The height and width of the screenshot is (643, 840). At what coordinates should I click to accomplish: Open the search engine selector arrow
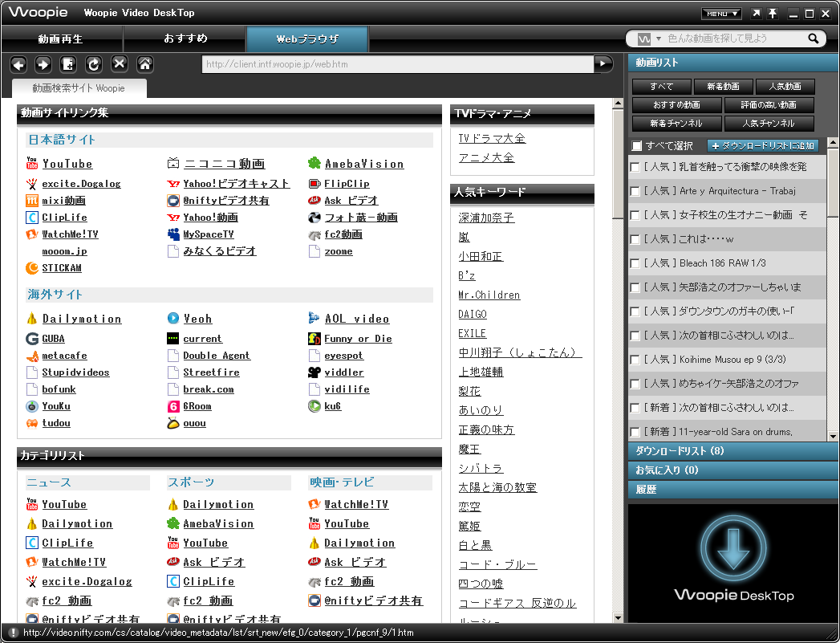pos(659,39)
